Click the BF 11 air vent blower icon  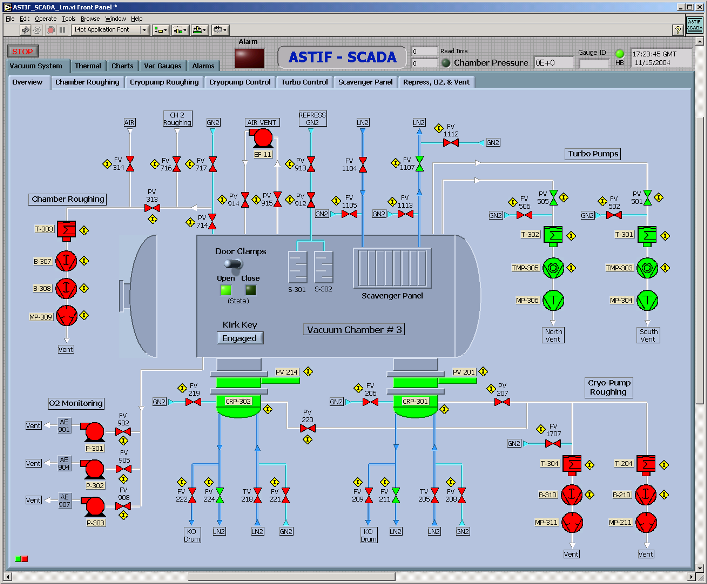pos(263,139)
